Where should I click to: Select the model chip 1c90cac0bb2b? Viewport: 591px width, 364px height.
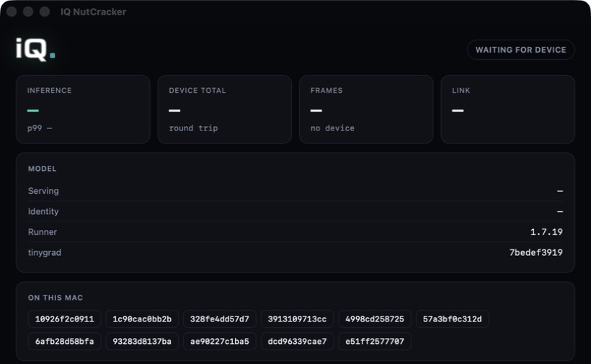[142, 319]
